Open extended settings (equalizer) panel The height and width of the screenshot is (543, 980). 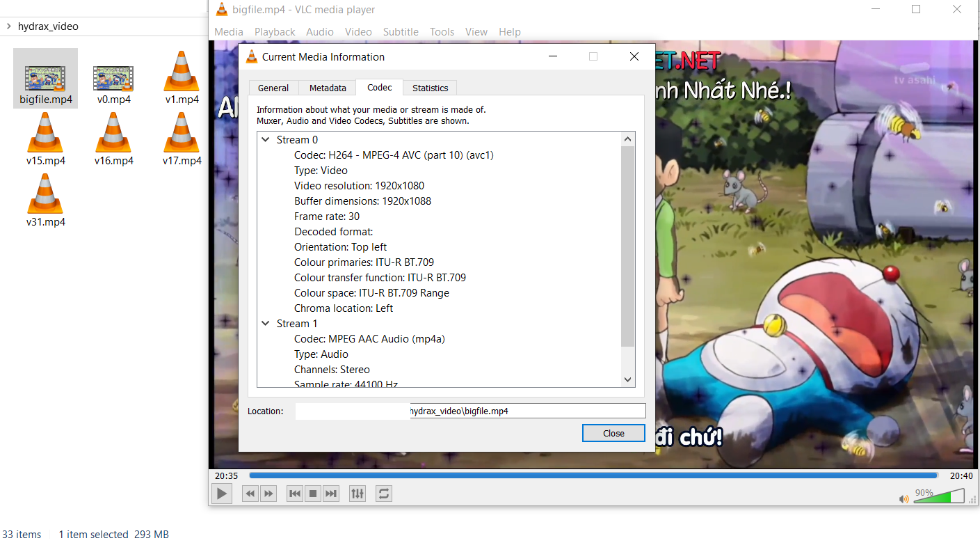(x=358, y=494)
